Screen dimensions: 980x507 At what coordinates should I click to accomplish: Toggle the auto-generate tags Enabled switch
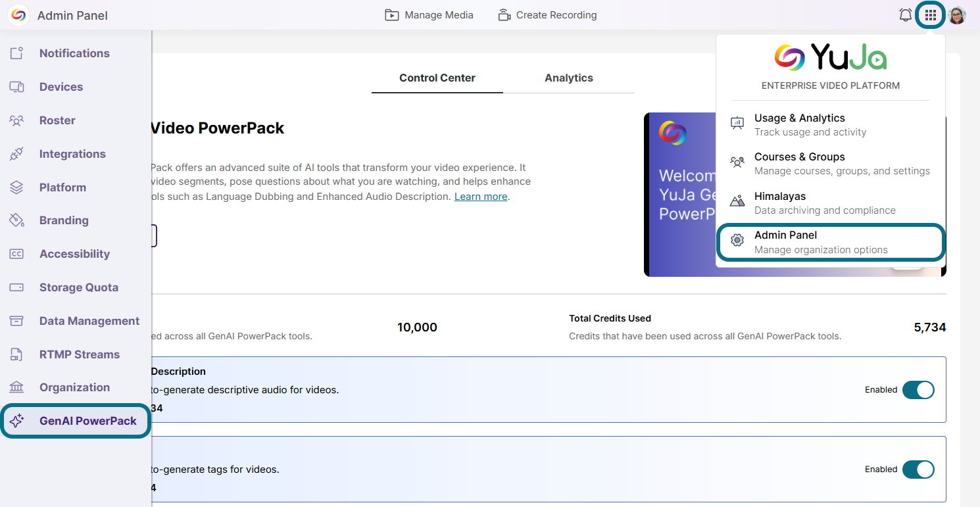point(918,470)
